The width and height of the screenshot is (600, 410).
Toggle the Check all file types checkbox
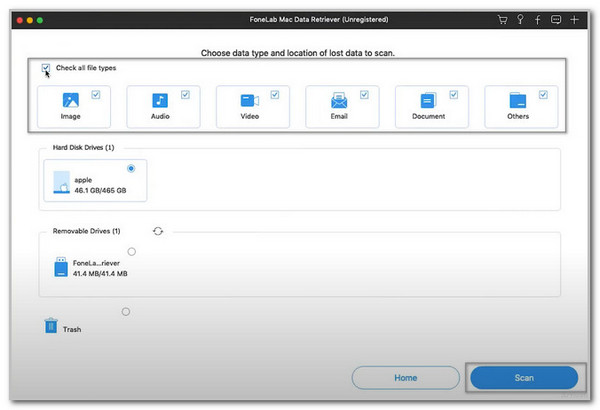[x=46, y=68]
